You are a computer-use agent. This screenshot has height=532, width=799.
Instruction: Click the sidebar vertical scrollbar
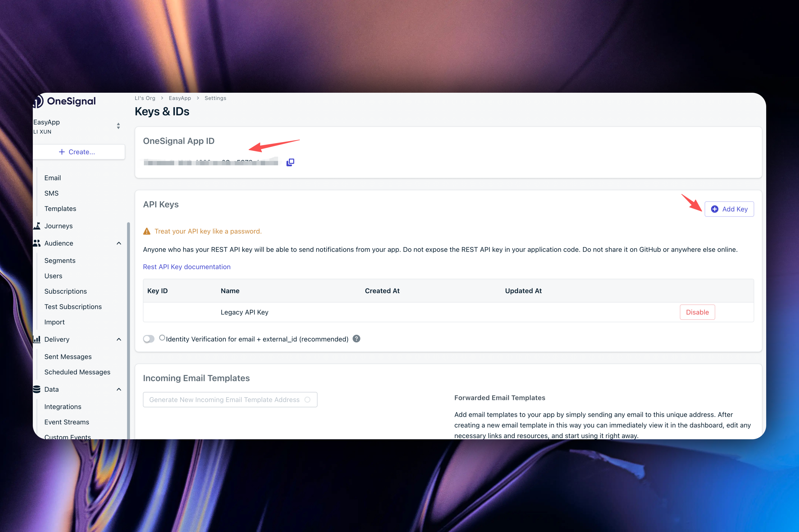click(x=128, y=331)
